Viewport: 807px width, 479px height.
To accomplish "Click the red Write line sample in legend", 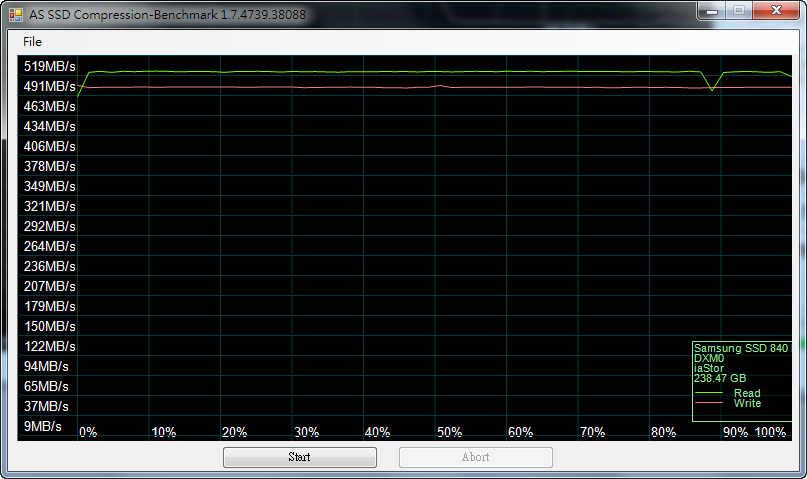I will coord(709,404).
